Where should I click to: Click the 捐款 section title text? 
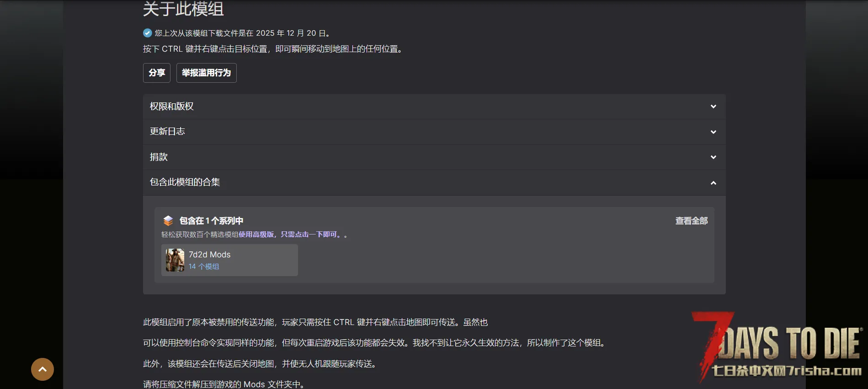[159, 157]
